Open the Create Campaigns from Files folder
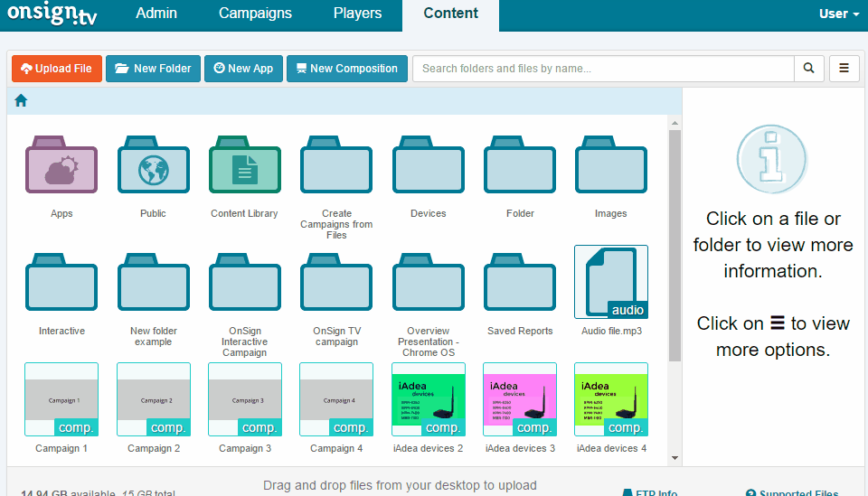The width and height of the screenshot is (868, 496). [x=336, y=164]
